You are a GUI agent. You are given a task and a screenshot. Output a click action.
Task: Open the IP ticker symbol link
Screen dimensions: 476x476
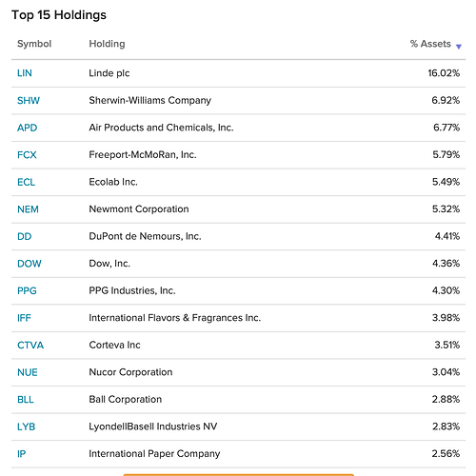pos(21,454)
